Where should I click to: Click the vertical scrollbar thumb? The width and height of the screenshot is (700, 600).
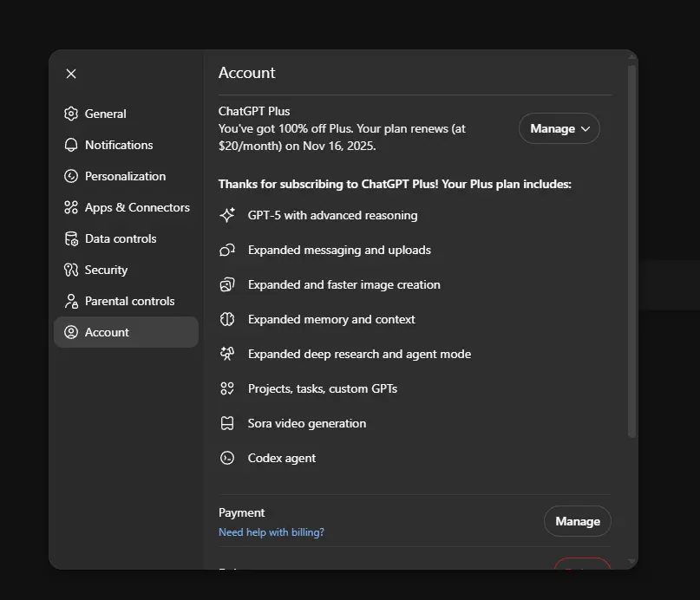631,251
